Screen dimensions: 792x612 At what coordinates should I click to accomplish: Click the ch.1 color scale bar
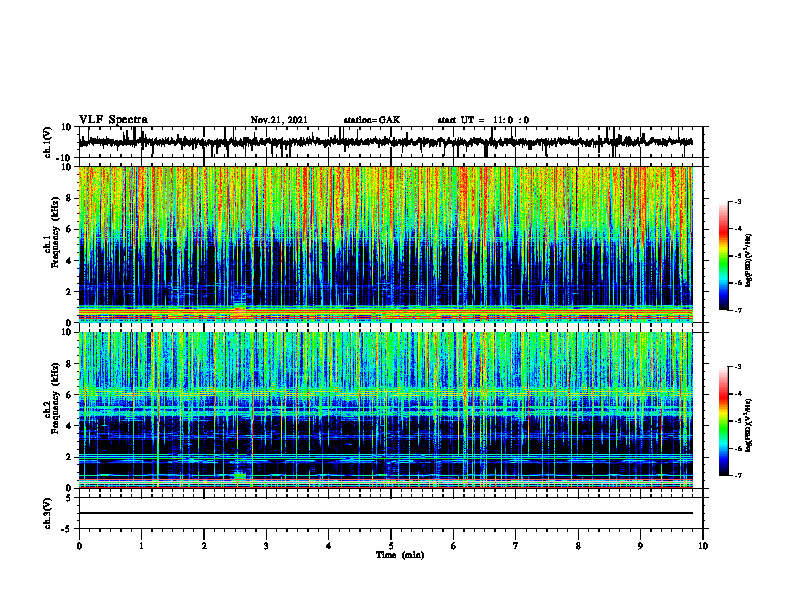point(724,256)
